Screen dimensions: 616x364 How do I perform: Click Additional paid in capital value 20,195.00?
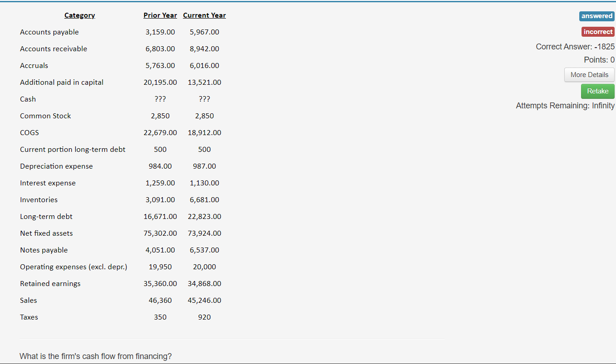(160, 83)
